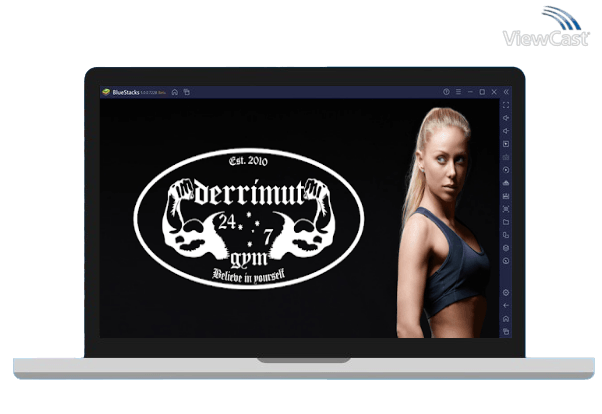Image resolution: width=602 pixels, height=414 pixels.
Task: Open the BlueStacks help icon
Action: 446,92
